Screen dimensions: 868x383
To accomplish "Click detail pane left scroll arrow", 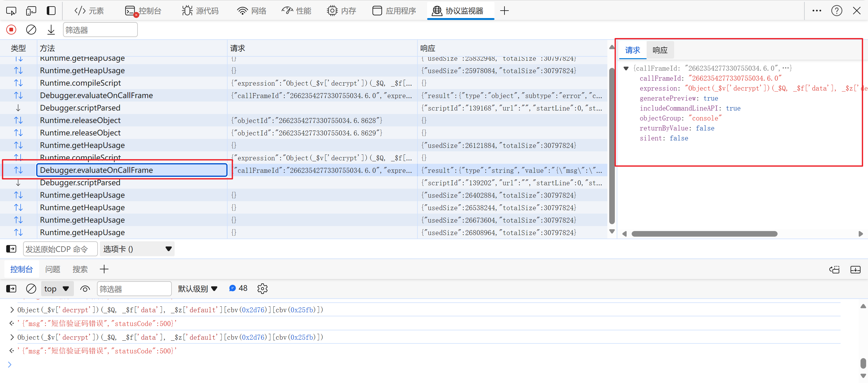I will [624, 234].
